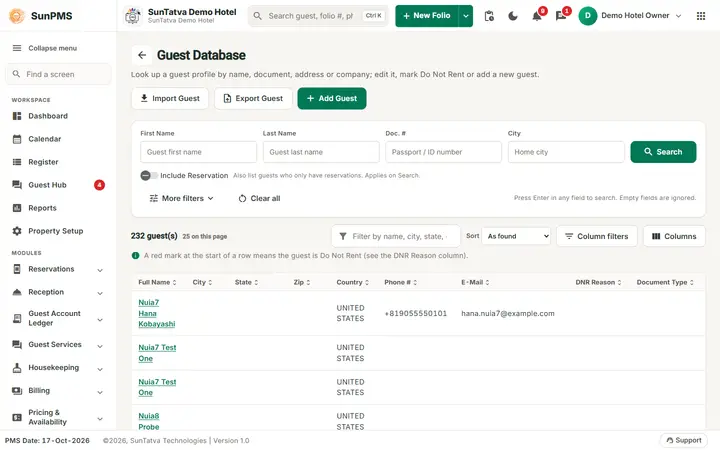This screenshot has width=720, height=450.
Task: Open Property Setup in the sidebar
Action: (58, 231)
